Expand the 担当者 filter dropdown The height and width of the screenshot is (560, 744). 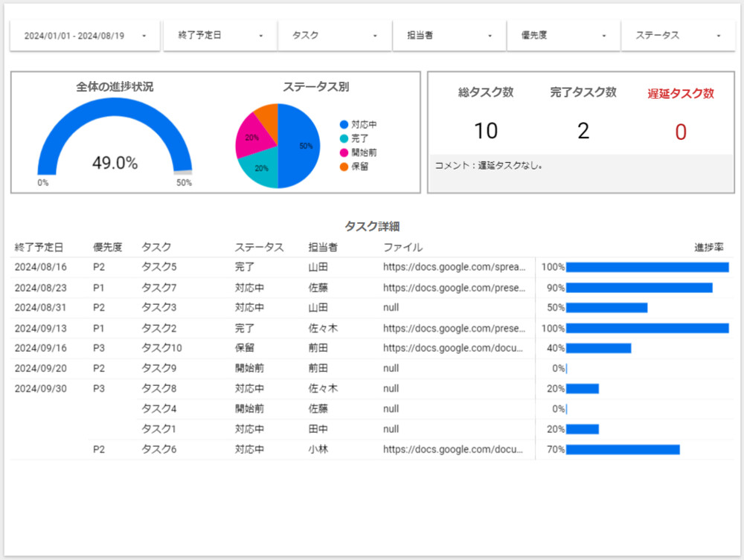449,36
